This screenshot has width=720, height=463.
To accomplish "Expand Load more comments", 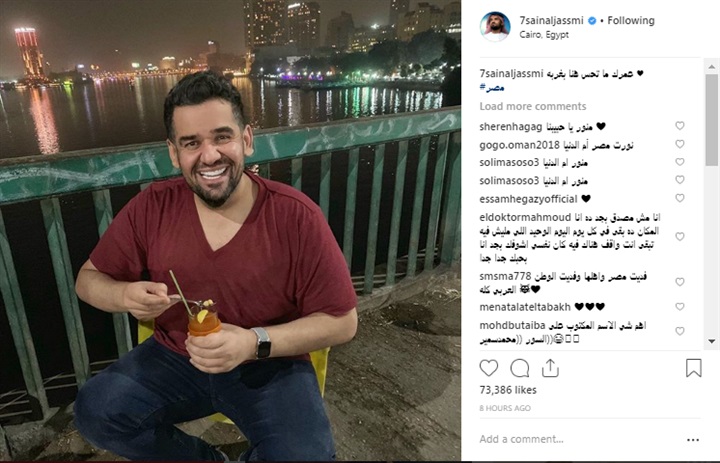I will 533,106.
